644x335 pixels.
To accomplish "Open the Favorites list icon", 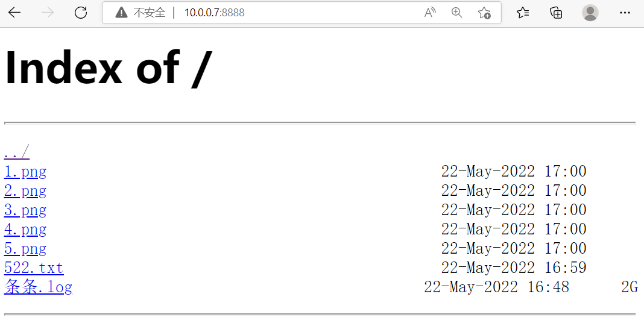I will (523, 13).
